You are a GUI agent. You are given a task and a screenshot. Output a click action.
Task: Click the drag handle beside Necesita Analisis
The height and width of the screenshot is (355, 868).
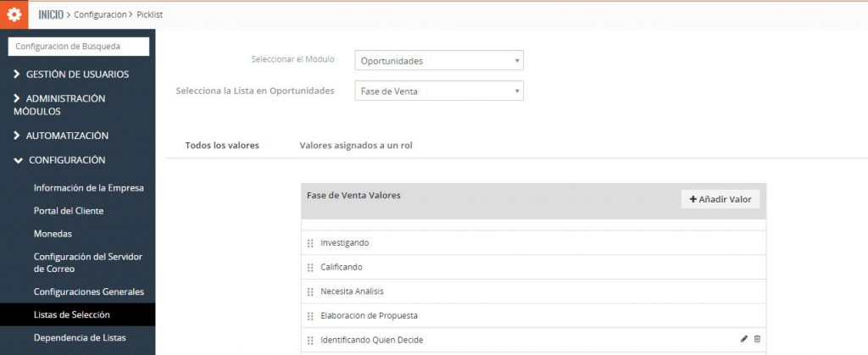pos(310,291)
